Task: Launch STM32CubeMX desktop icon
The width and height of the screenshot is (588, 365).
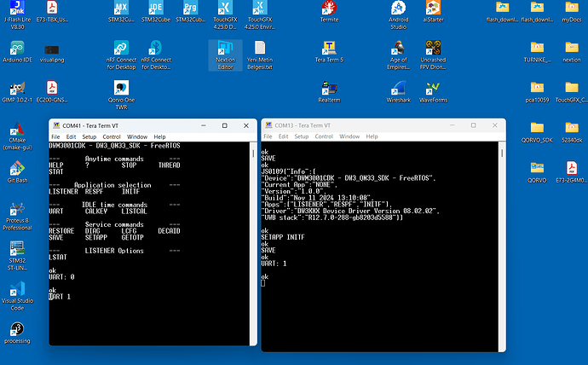Action: (x=121, y=12)
